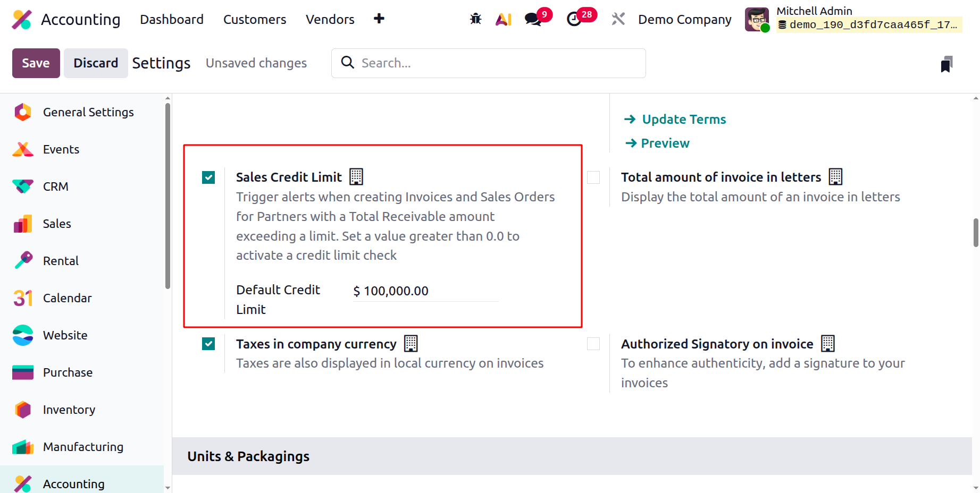
Task: Open the debug bug icon menu
Action: point(475,19)
